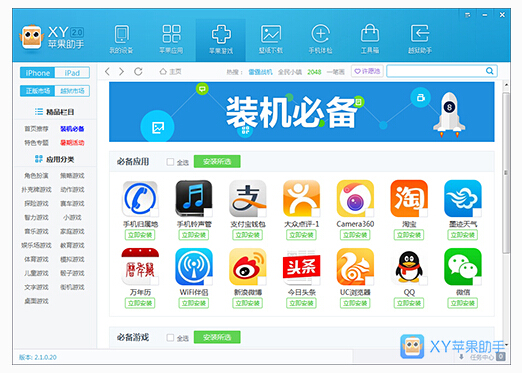Open the 工具箱 toolbox tab
The height and width of the screenshot is (373, 522).
coord(370,39)
